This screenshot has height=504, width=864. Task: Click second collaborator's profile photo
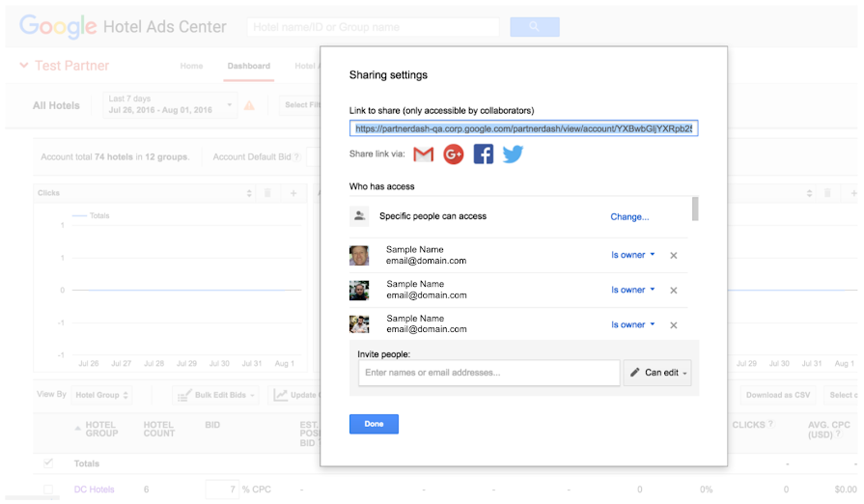359,291
